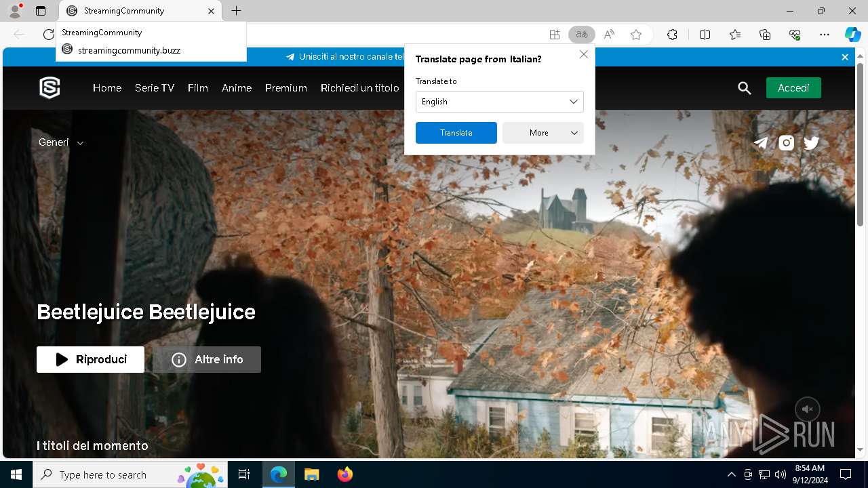Screen dimensions: 868x488
Task: Open the Edge profile icon
Action: pos(14,11)
